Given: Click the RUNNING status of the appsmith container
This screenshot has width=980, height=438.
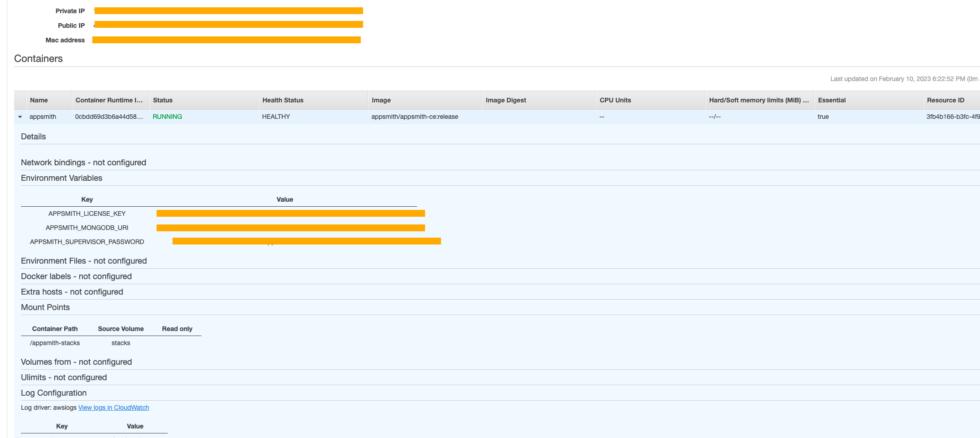Looking at the screenshot, I should click(x=167, y=117).
